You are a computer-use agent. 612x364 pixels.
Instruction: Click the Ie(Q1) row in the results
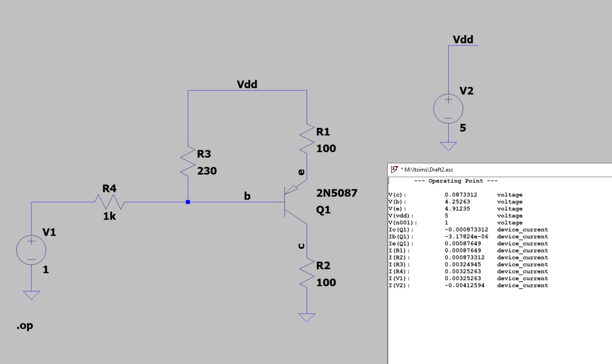click(x=468, y=243)
